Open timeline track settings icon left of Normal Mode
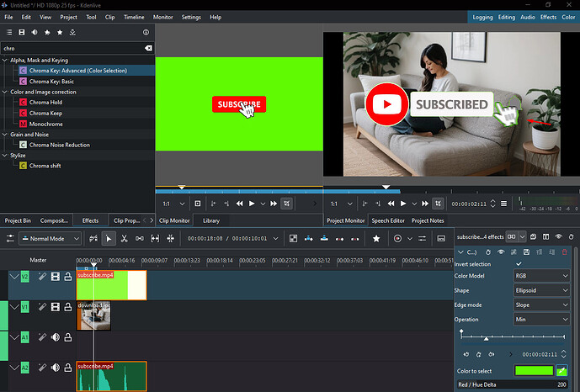This screenshot has width=580, height=392. [10, 239]
